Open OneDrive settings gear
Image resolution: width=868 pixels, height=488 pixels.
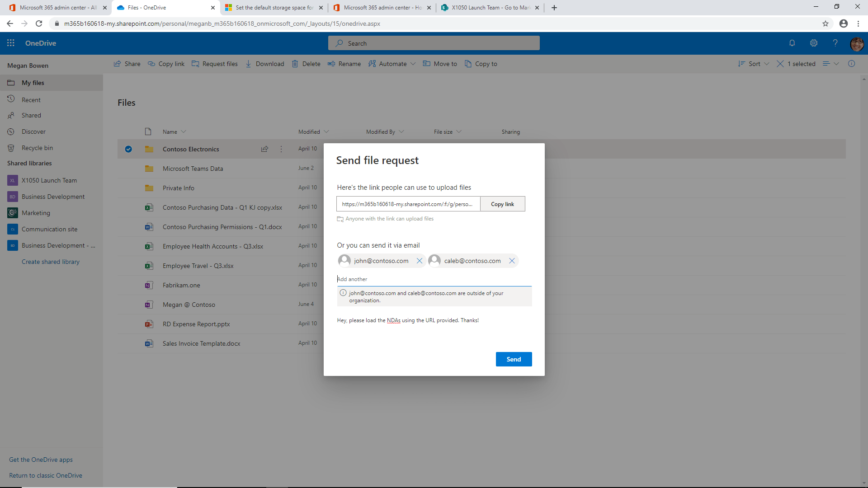pos(814,43)
